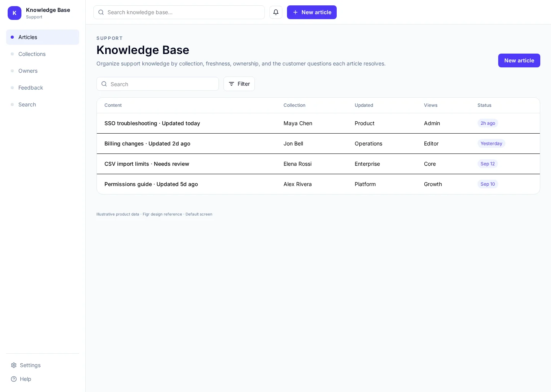Image resolution: width=551 pixels, height=392 pixels.
Task: Click the Settings gear icon
Action: pos(14,365)
